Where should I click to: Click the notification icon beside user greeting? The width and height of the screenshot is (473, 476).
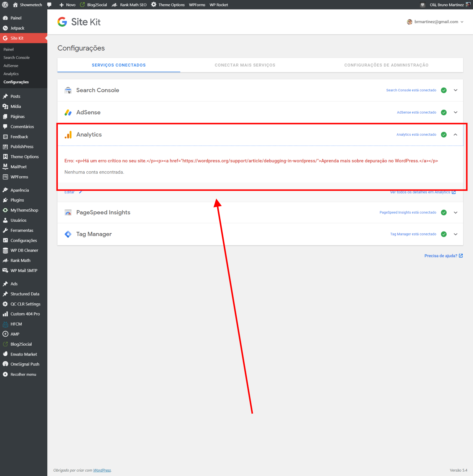(x=422, y=5)
